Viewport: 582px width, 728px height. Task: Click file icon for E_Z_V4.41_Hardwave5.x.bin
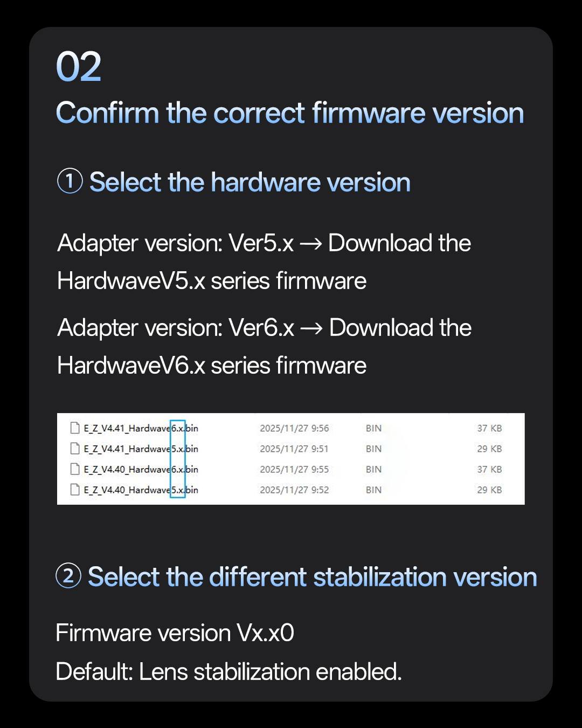tap(75, 449)
